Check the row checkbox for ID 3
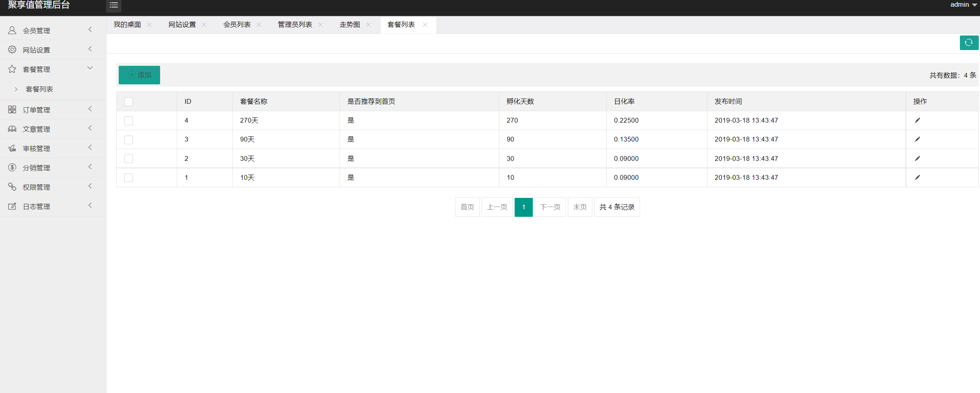 point(129,140)
